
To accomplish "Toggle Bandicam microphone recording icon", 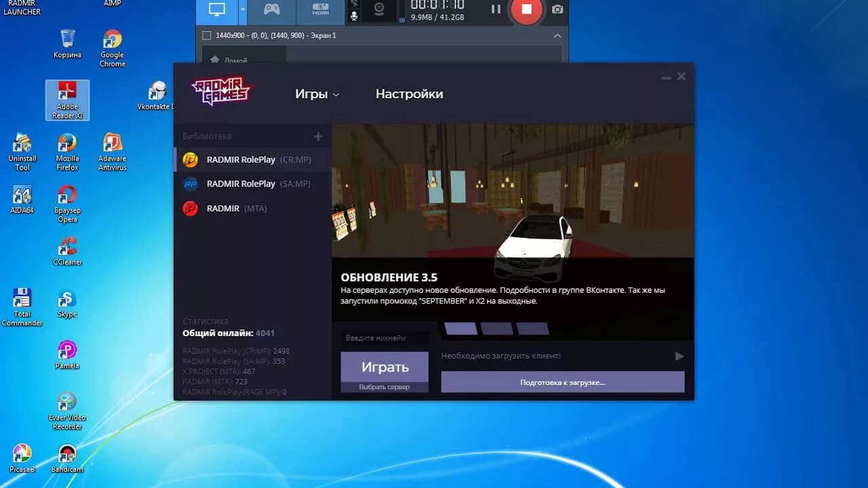I will pyautogui.click(x=354, y=16).
